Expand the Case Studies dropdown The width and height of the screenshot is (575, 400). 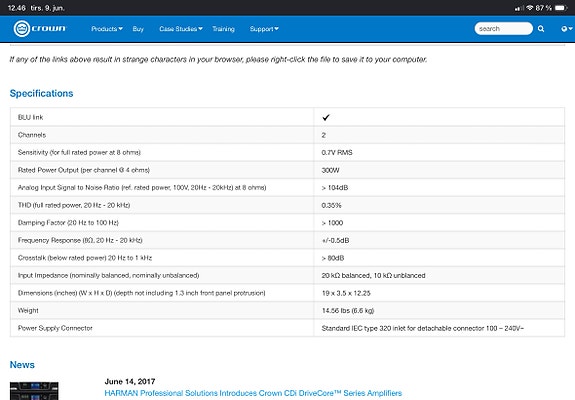click(181, 29)
